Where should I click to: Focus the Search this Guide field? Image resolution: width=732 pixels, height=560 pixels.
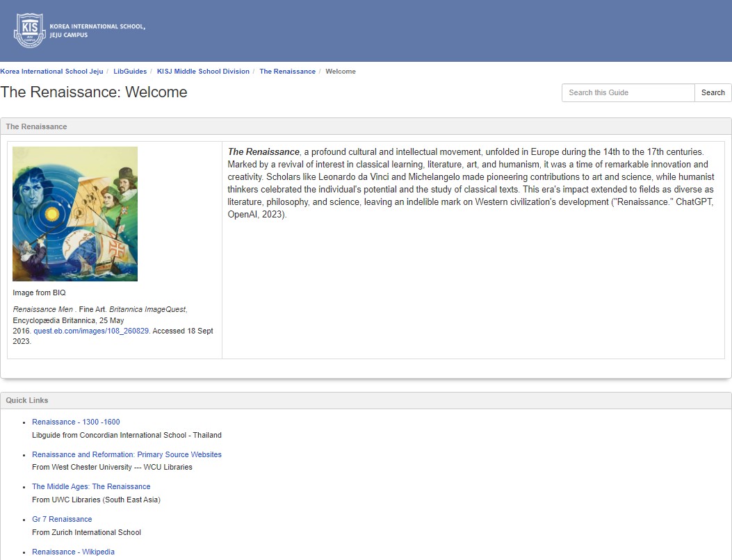[628, 93]
